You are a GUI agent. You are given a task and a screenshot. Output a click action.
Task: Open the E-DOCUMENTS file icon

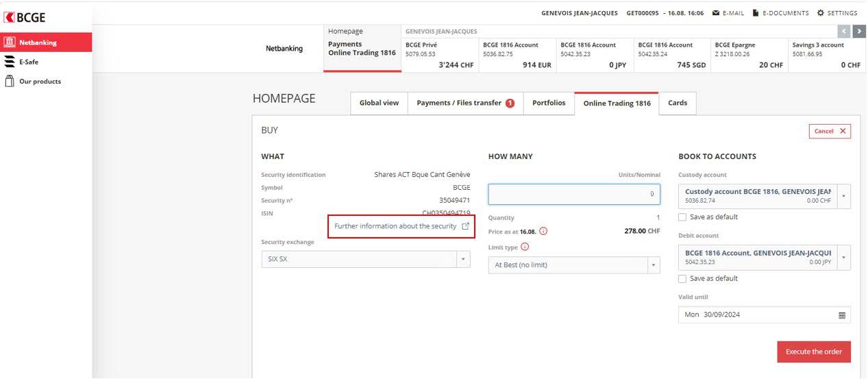756,13
